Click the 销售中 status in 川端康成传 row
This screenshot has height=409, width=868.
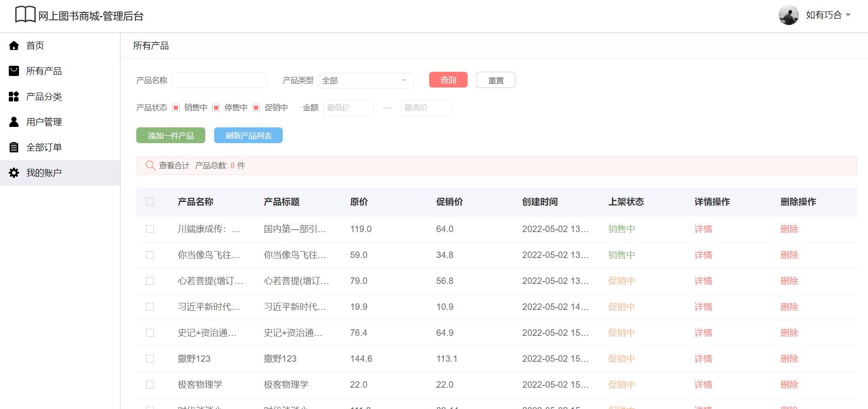tap(621, 229)
